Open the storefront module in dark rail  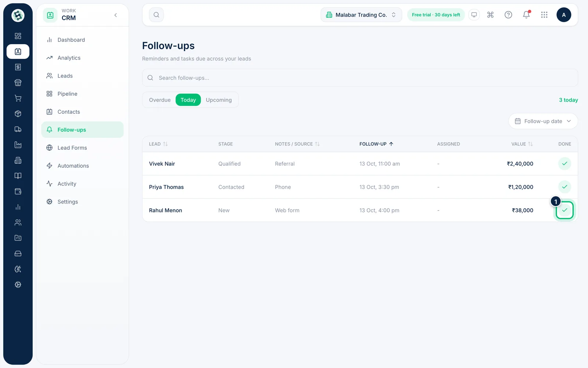point(18,83)
